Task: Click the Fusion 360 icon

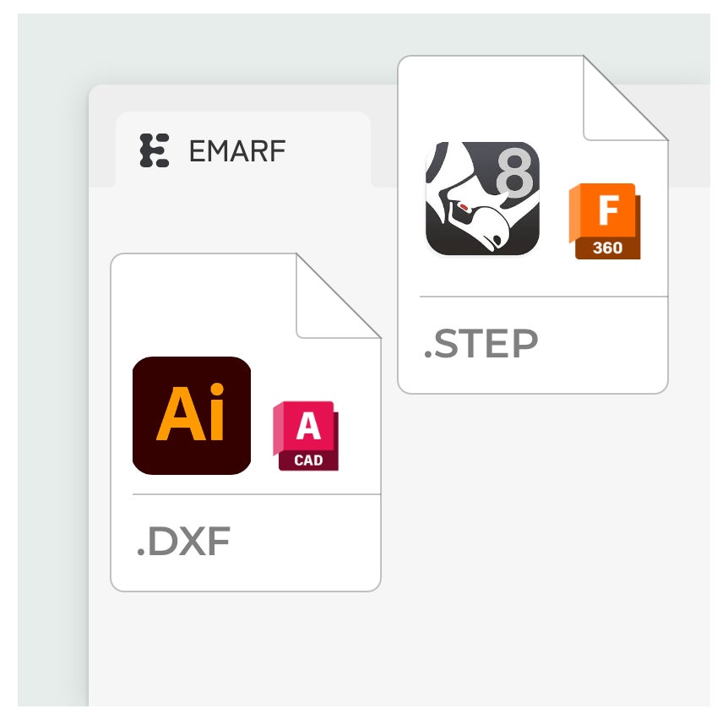Action: click(x=605, y=221)
